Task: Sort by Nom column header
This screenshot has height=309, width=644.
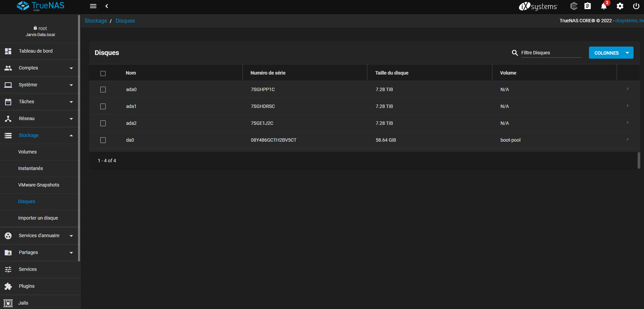Action: (x=131, y=73)
